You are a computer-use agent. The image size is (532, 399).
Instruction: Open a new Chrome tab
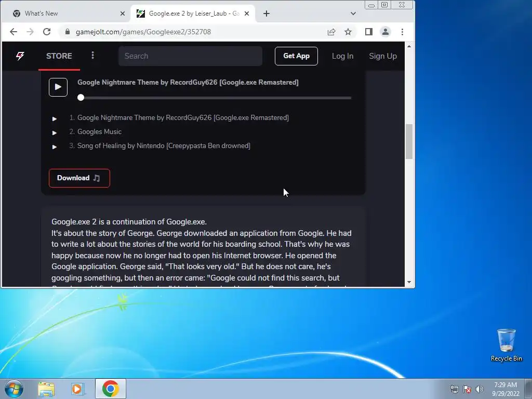267,14
